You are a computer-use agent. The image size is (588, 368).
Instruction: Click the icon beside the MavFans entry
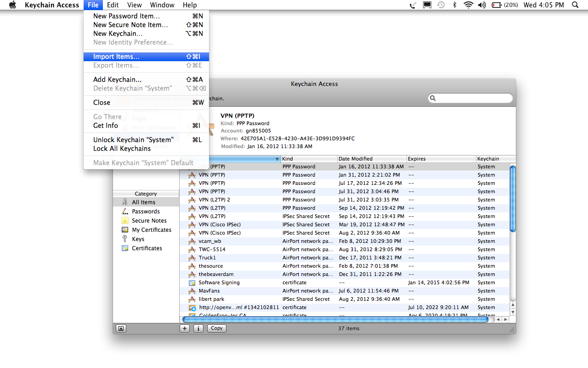[x=192, y=291]
